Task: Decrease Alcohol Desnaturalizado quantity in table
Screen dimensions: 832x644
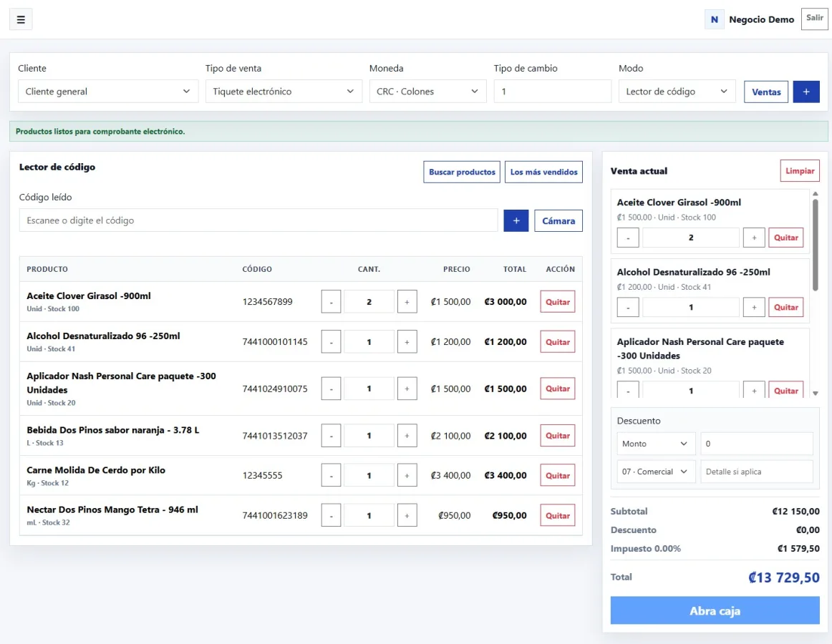Action: (x=331, y=342)
